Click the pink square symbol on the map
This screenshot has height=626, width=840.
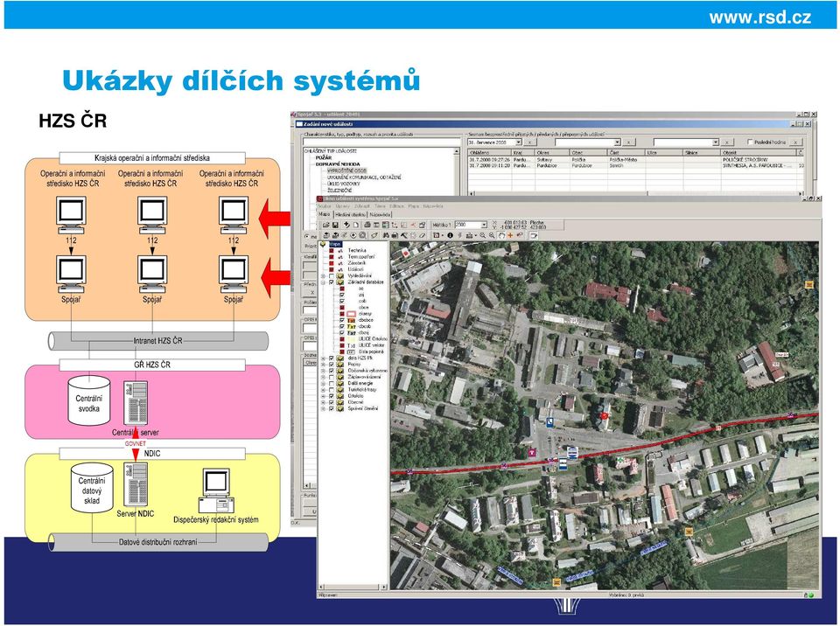(532, 453)
